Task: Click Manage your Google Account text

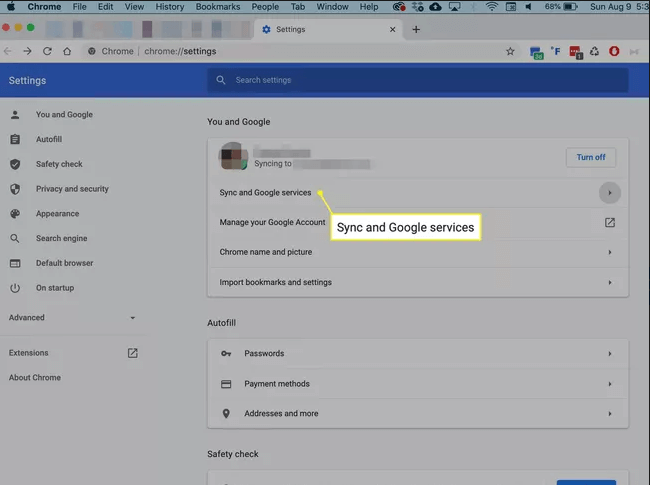Action: 272,223
